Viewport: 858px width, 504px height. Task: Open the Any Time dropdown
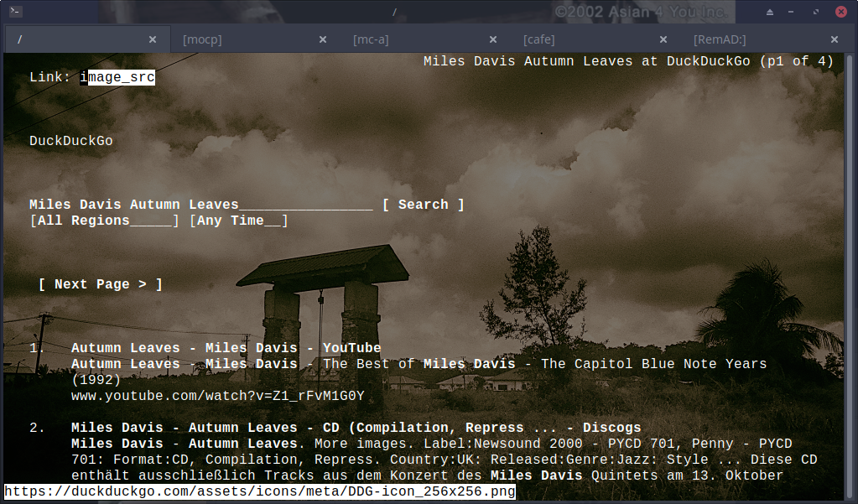point(238,221)
